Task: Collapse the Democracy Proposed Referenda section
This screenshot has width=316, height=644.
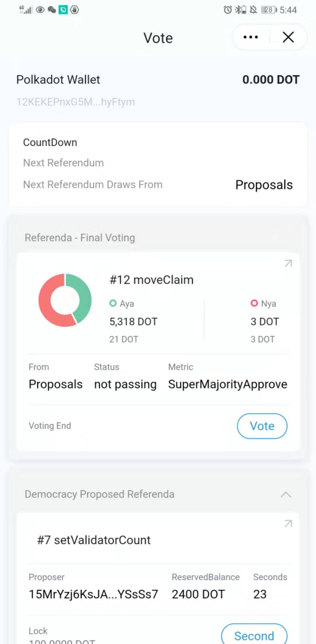Action: tap(286, 494)
